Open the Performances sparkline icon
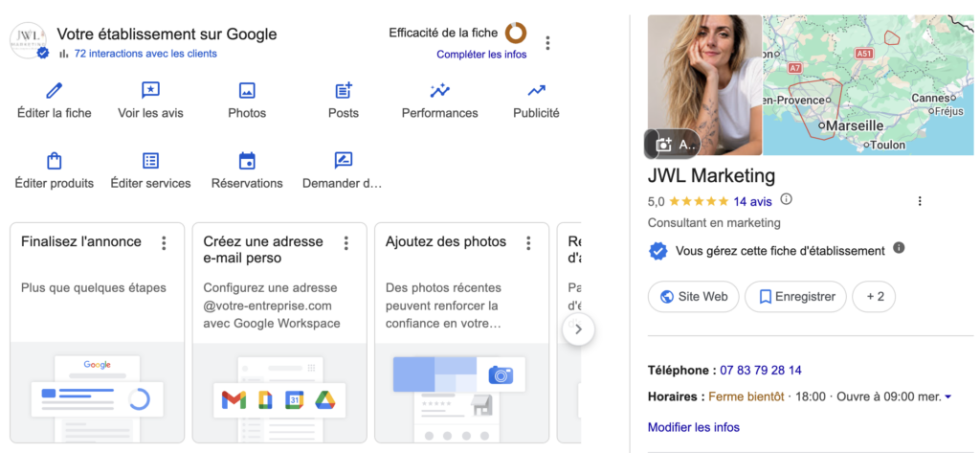The height and width of the screenshot is (453, 980). [440, 91]
